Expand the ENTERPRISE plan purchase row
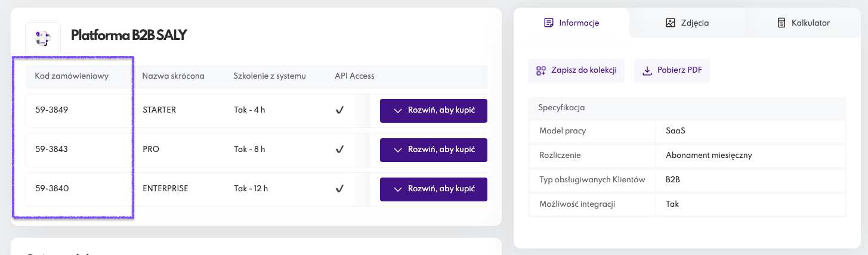This screenshot has height=255, width=868. (434, 189)
